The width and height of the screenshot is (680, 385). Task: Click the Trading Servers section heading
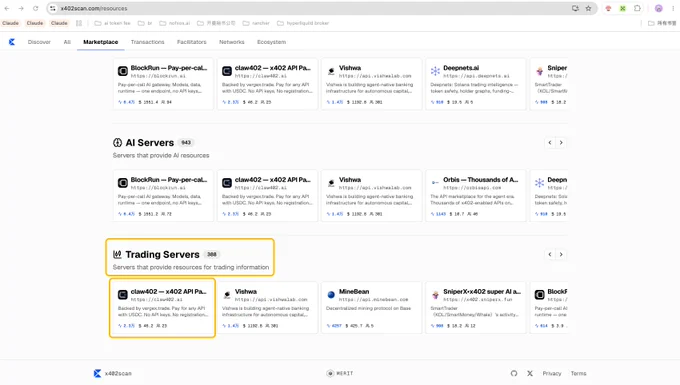pyautogui.click(x=162, y=254)
